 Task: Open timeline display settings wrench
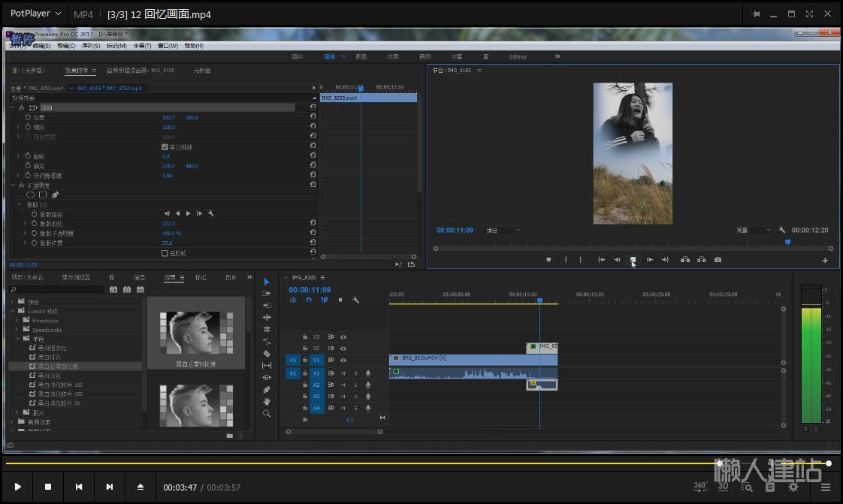(356, 300)
